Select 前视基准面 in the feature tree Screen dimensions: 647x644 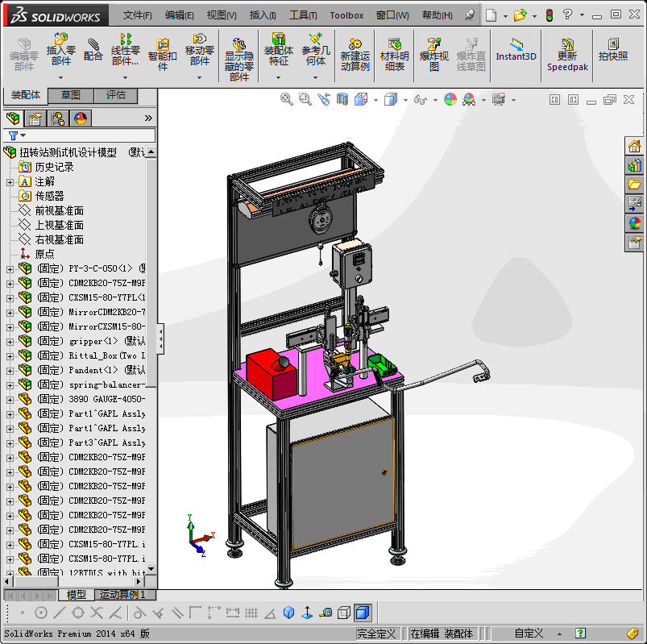59,210
